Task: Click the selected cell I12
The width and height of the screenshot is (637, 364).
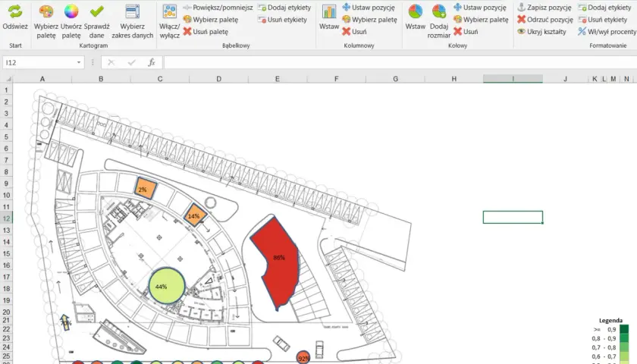Action: pos(513,218)
